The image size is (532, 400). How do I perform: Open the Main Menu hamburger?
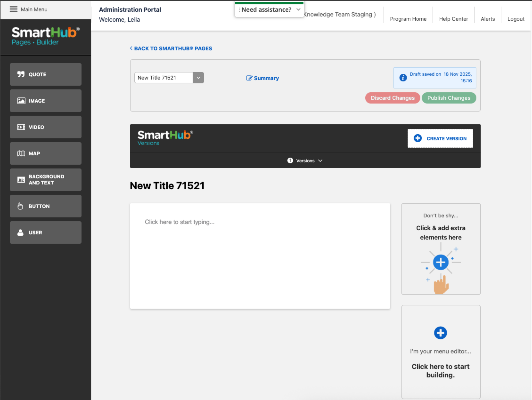tap(14, 9)
